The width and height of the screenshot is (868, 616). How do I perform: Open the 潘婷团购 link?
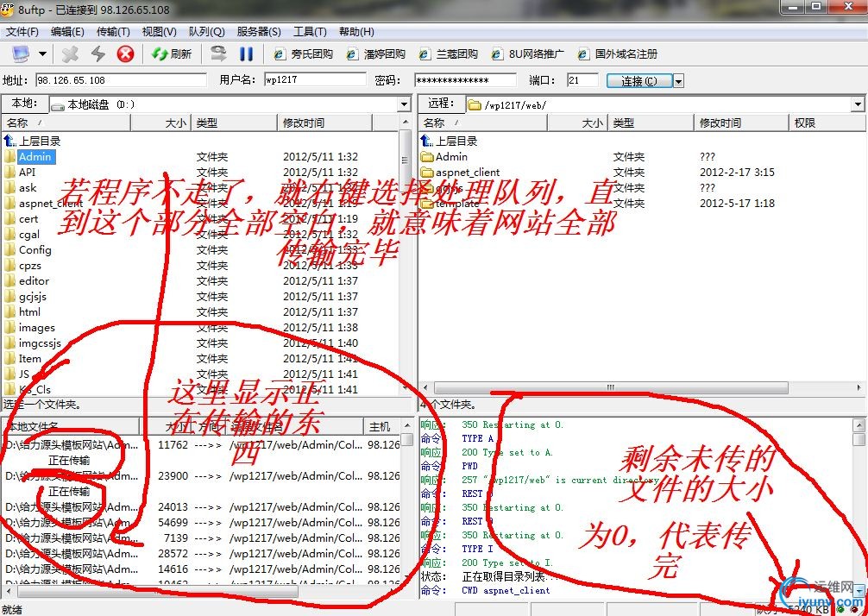point(376,54)
